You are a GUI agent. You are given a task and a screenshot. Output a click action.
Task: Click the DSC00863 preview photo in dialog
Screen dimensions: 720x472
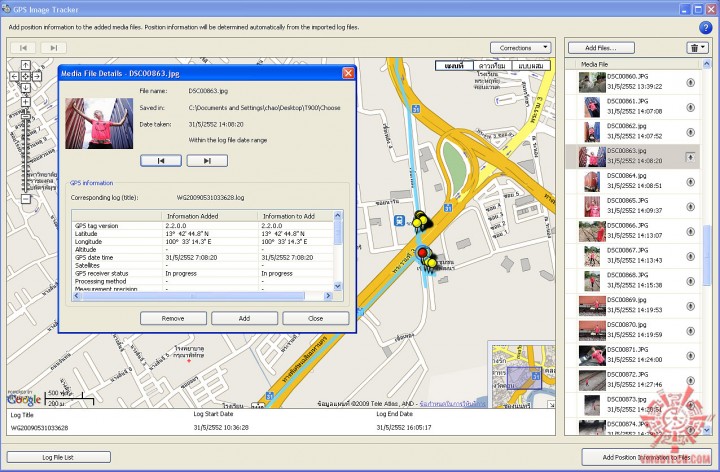pyautogui.click(x=99, y=124)
